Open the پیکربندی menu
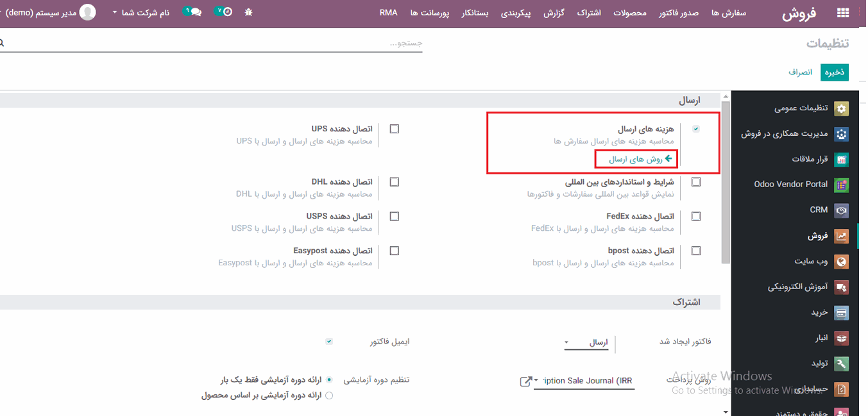868x416 pixels. 516,13
